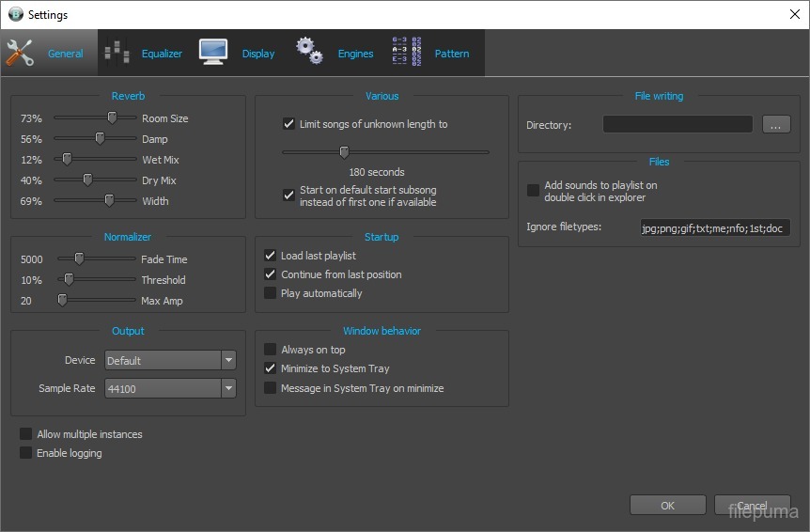Enable Allow multiple instances
This screenshot has height=532, width=810.
tap(26, 434)
